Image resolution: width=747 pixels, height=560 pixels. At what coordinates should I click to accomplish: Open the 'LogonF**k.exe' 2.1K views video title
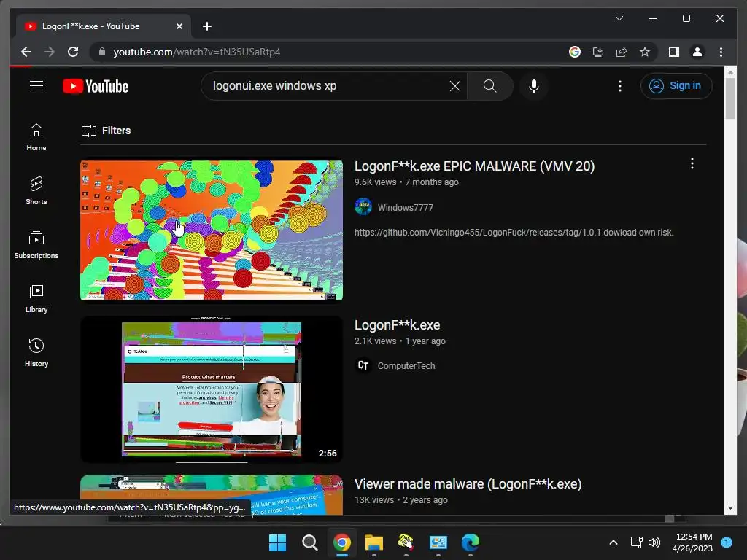coord(398,325)
